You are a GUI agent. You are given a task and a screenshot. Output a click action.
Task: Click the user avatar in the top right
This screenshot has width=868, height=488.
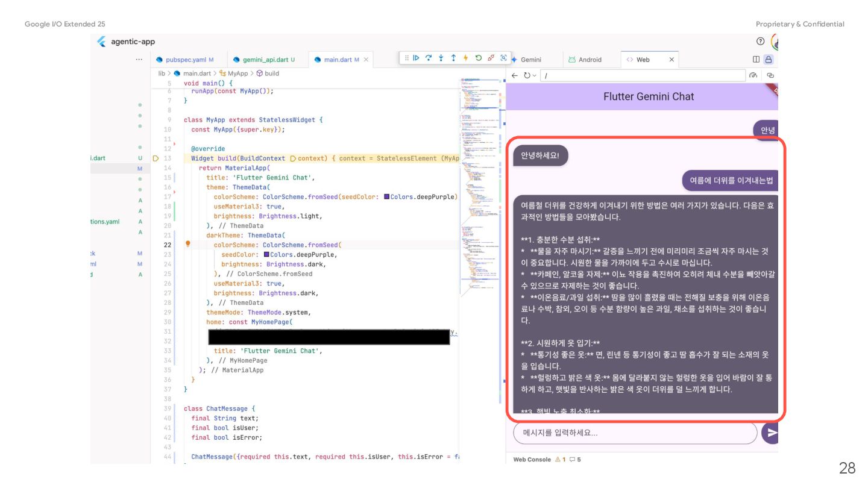click(775, 42)
